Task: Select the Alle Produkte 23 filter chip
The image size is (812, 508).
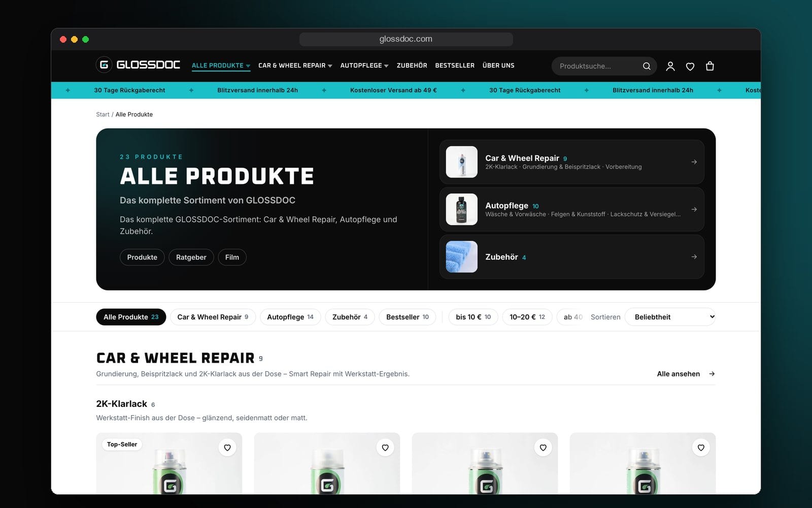Action: click(131, 317)
